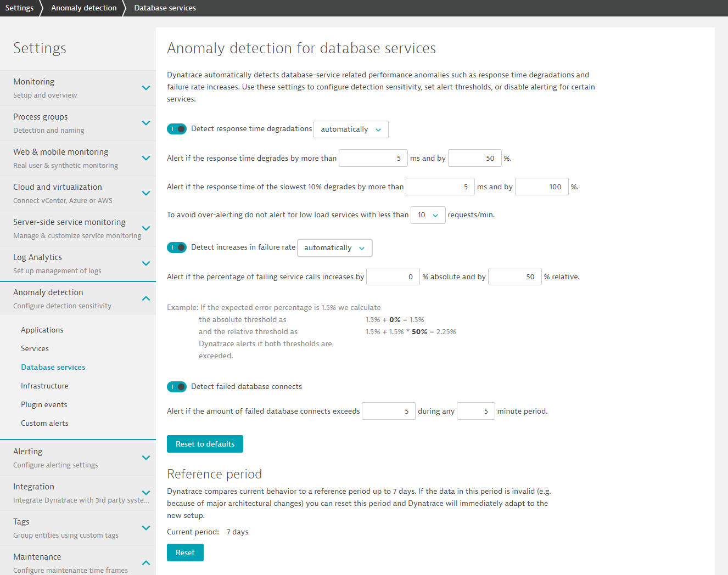Open Custom alerts page
728x575 pixels.
(44, 423)
